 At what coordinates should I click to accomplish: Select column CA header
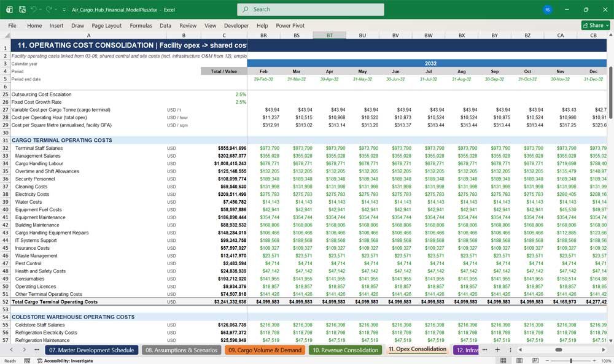pos(561,35)
